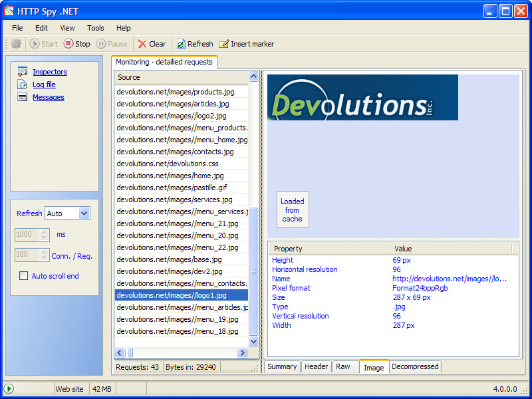Select row devolutions.net/images//logo1.jpg
This screenshot has height=399, width=532.
[181, 295]
